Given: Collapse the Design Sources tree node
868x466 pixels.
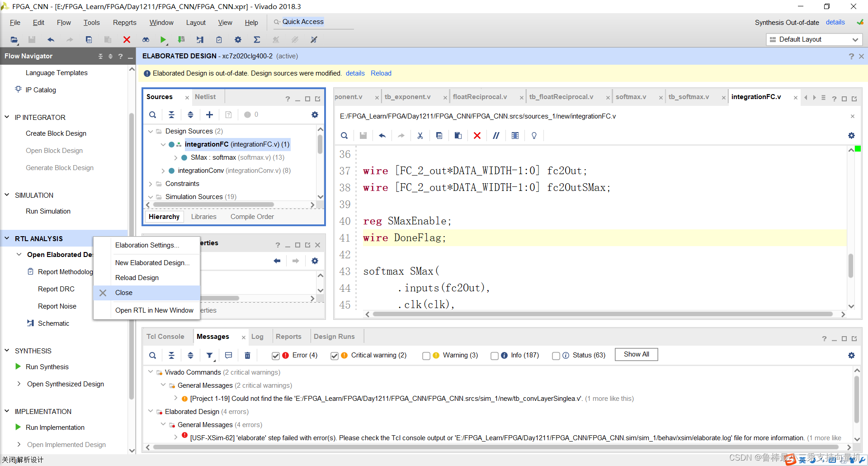Looking at the screenshot, I should (151, 131).
